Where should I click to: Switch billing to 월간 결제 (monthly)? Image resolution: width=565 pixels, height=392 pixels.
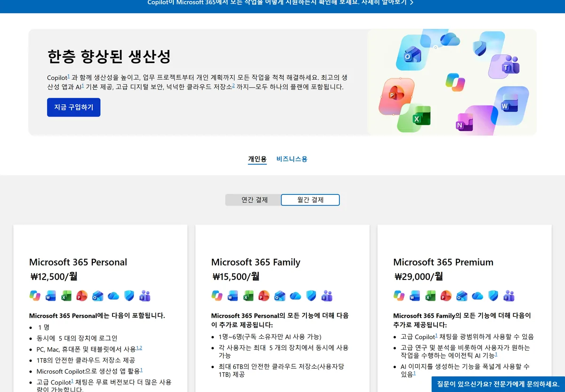click(310, 200)
